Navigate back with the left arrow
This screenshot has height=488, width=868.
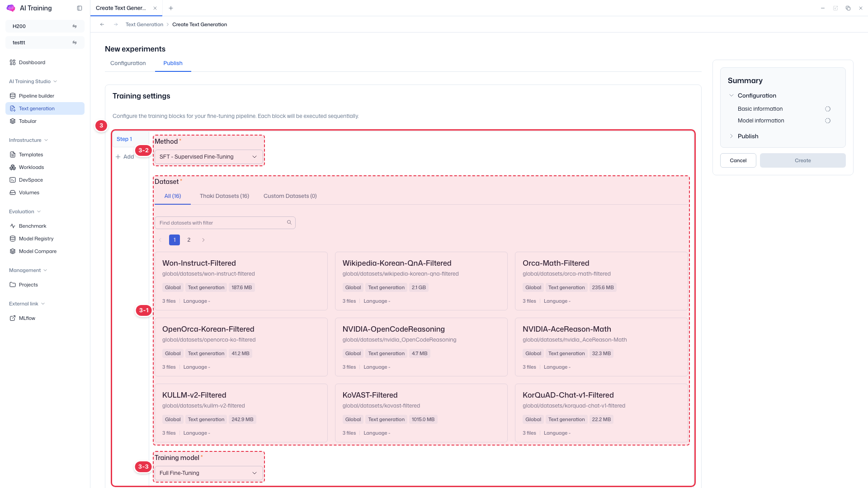coord(102,24)
